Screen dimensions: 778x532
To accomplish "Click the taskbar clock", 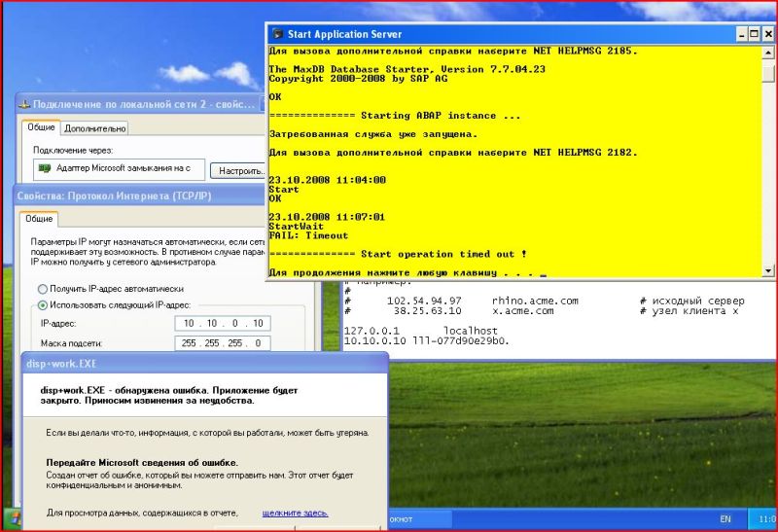I will (766, 519).
